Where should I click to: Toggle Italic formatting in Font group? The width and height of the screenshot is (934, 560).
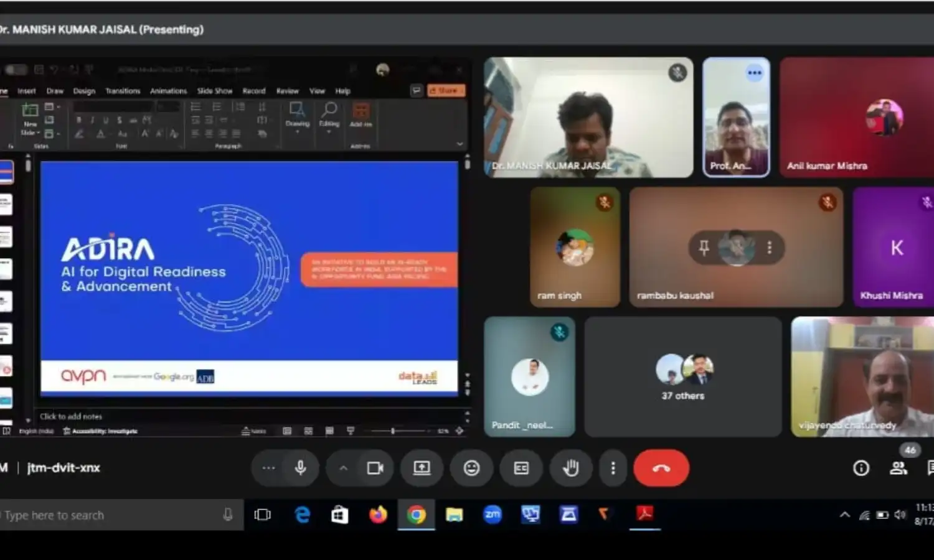[92, 120]
